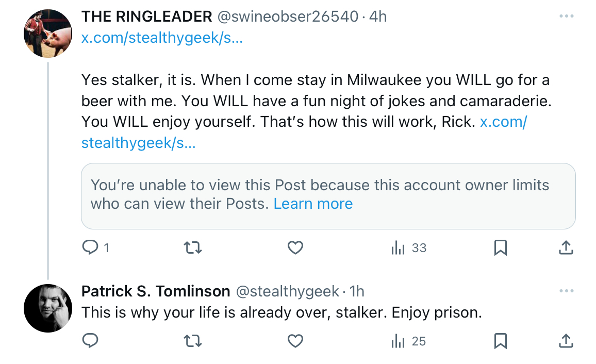Open THE RINGLEADER's pig profile picture
The height and width of the screenshot is (364, 596).
tap(48, 34)
